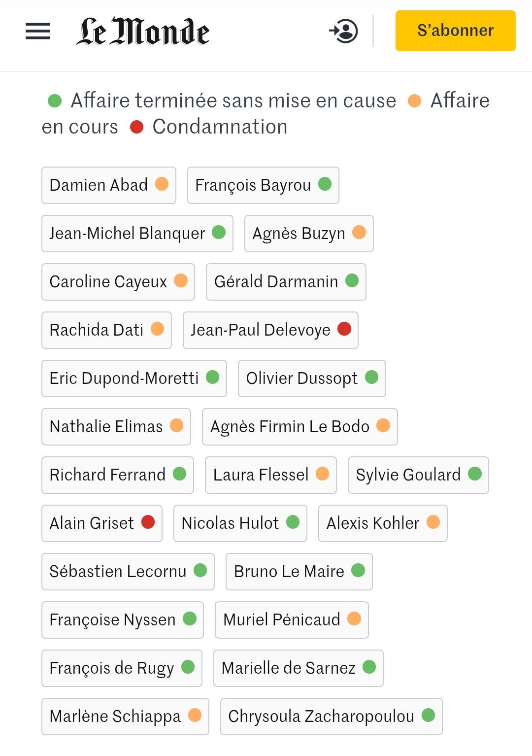532x756 pixels.
Task: Select the Eric Dupond-Moretti tag
Action: pos(134,378)
